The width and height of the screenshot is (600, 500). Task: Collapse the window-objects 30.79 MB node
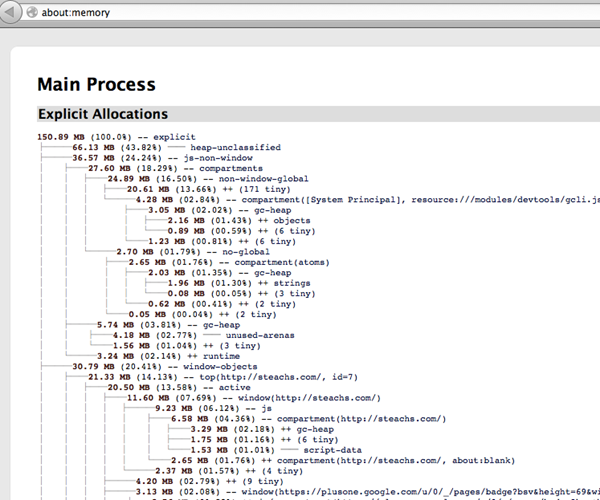pos(165,366)
